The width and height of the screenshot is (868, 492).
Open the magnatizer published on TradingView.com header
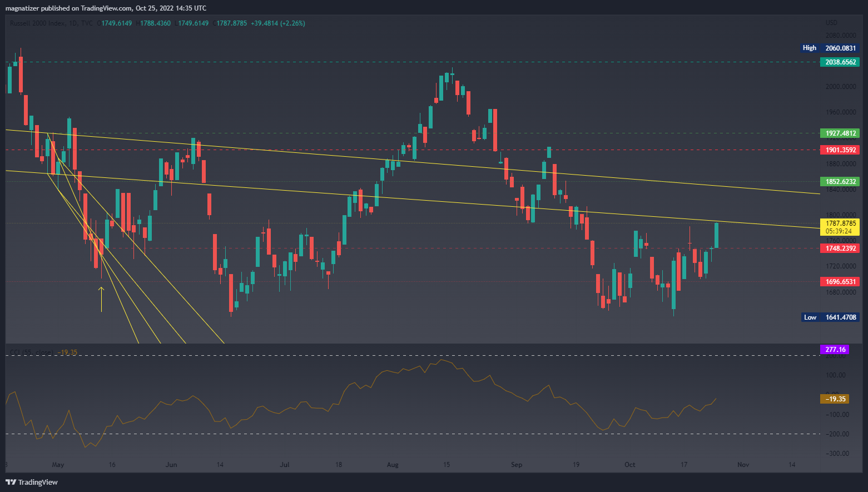pyautogui.click(x=106, y=8)
